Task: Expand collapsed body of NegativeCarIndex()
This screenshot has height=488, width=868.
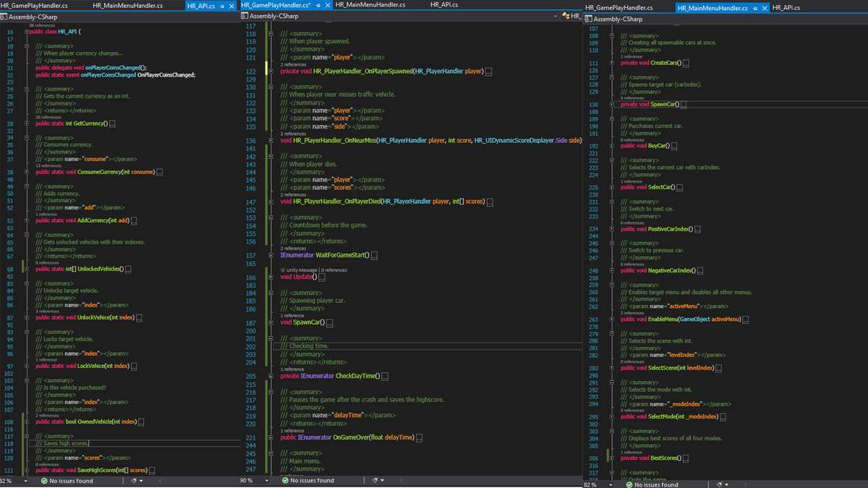Action: coord(699,270)
